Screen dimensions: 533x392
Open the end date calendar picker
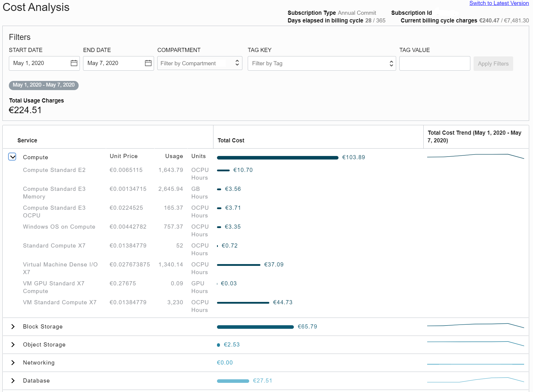pos(148,63)
